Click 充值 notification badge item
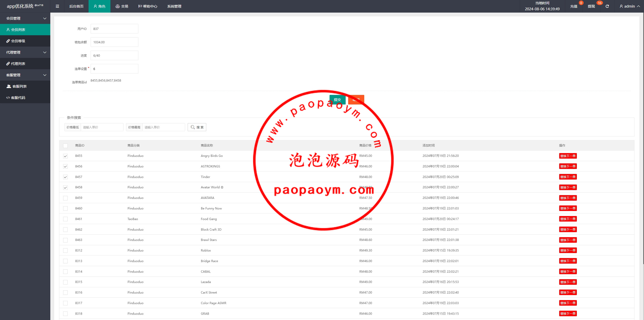 [x=574, y=6]
